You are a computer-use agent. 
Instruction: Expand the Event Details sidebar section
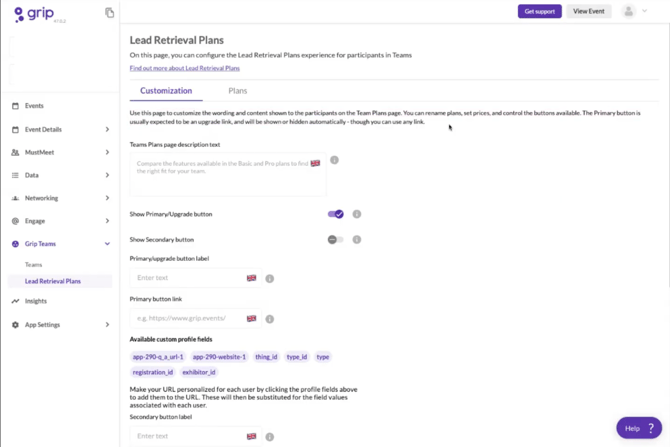(x=107, y=129)
